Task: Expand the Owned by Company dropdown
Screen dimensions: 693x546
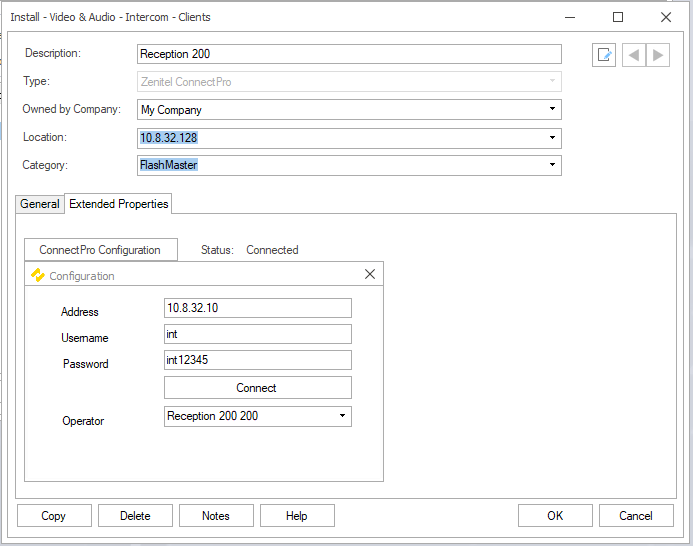Action: point(552,109)
